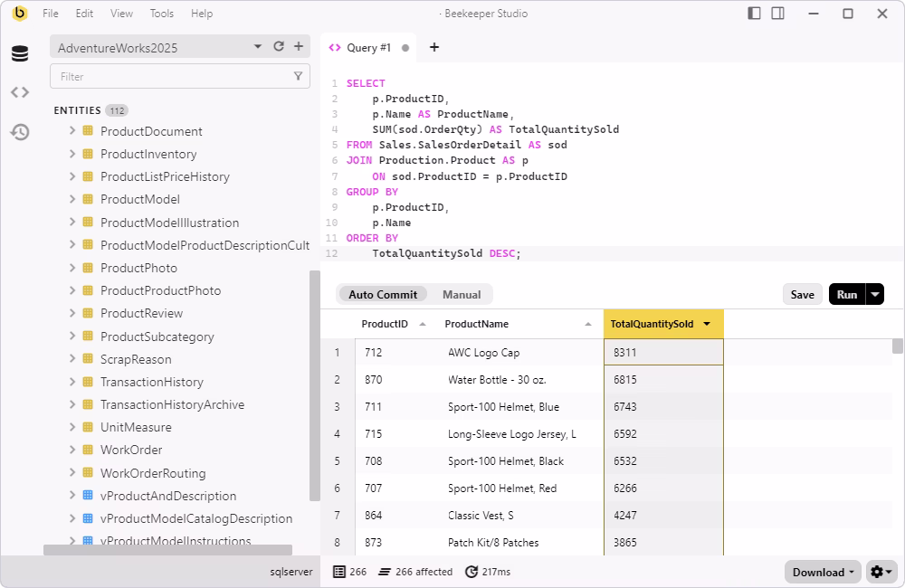Click the ScrapReason table icon
Viewport: 905px width, 588px height.
point(88,359)
